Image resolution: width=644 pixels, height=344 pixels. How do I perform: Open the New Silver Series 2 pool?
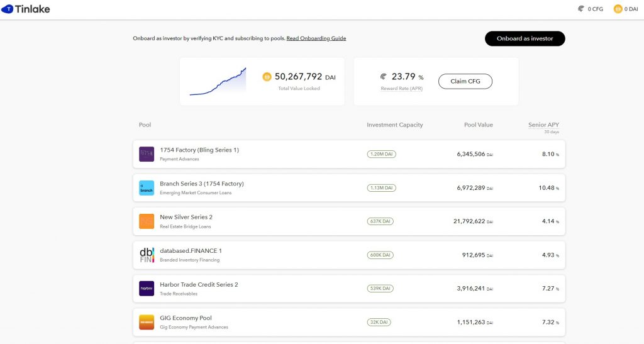pyautogui.click(x=186, y=217)
